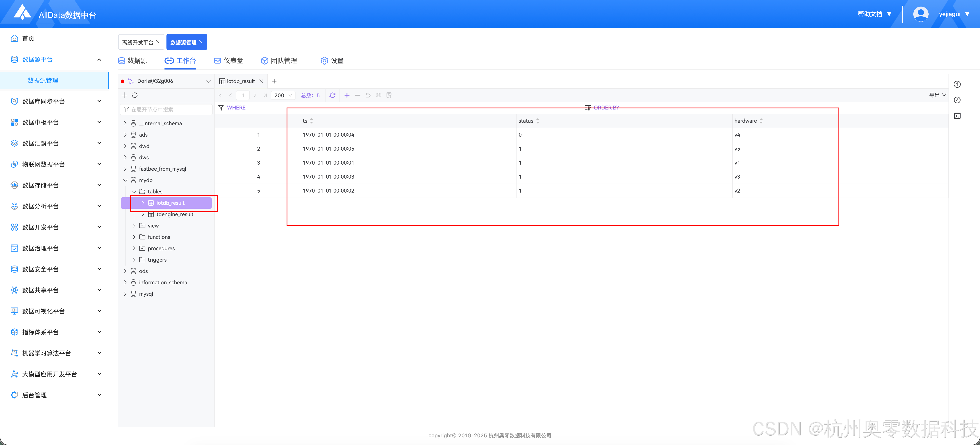Click the add row plus icon
This screenshot has height=445, width=980.
(346, 95)
